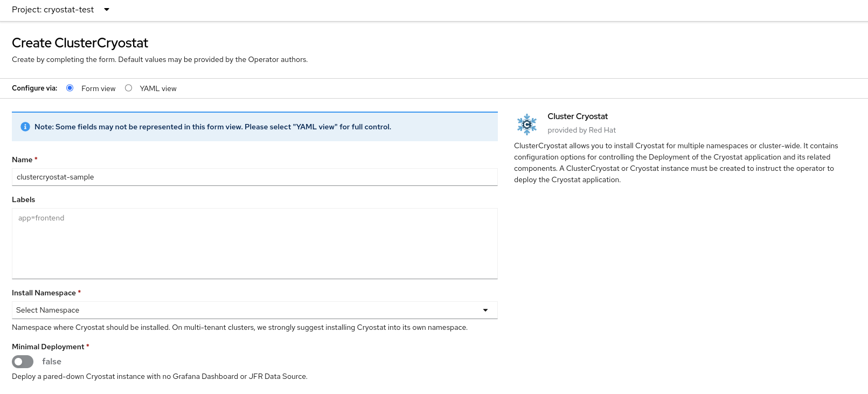Click the 'false' text beside the toggle
The image size is (868, 394).
[52, 362]
